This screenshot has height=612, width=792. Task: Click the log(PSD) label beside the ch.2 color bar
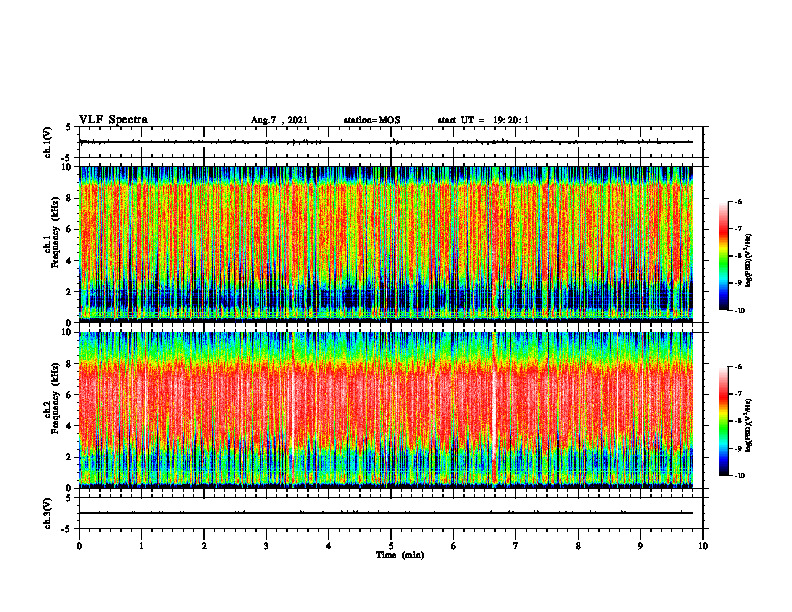tap(750, 424)
